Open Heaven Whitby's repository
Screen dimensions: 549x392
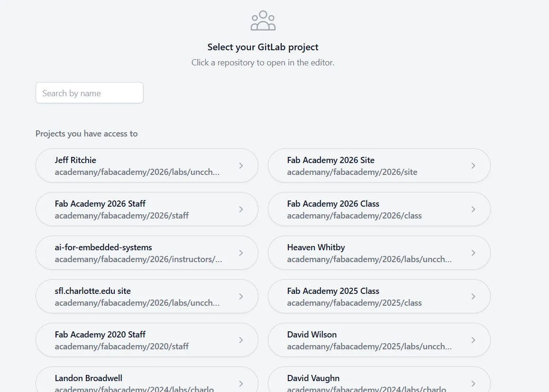click(370, 253)
